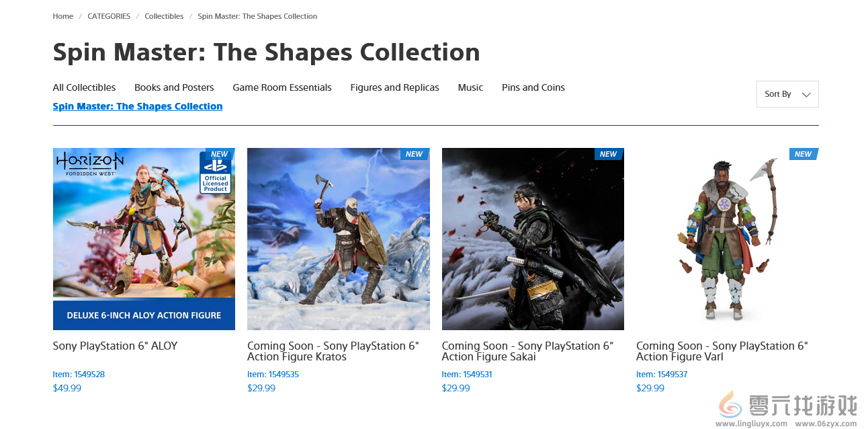
Task: Open the Kratos action figure thumbnail
Action: pyautogui.click(x=338, y=239)
